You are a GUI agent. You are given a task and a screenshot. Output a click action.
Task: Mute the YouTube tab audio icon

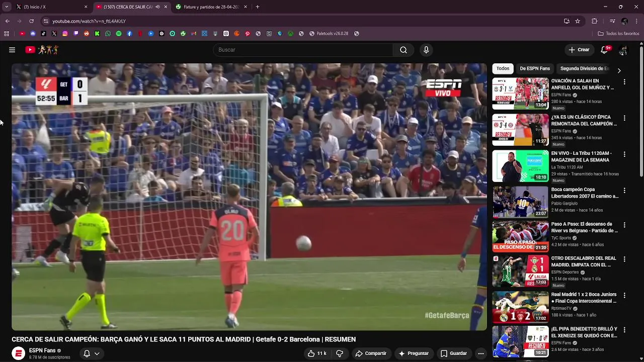pyautogui.click(x=157, y=7)
